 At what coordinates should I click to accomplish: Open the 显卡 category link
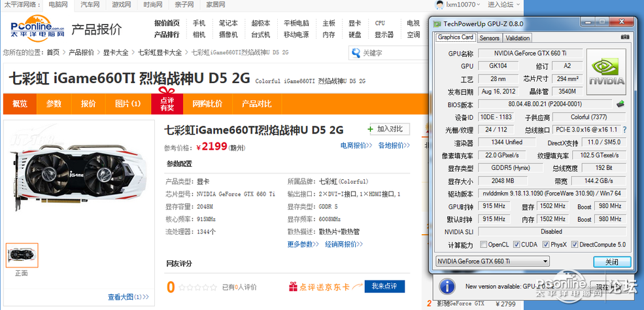[x=355, y=23]
